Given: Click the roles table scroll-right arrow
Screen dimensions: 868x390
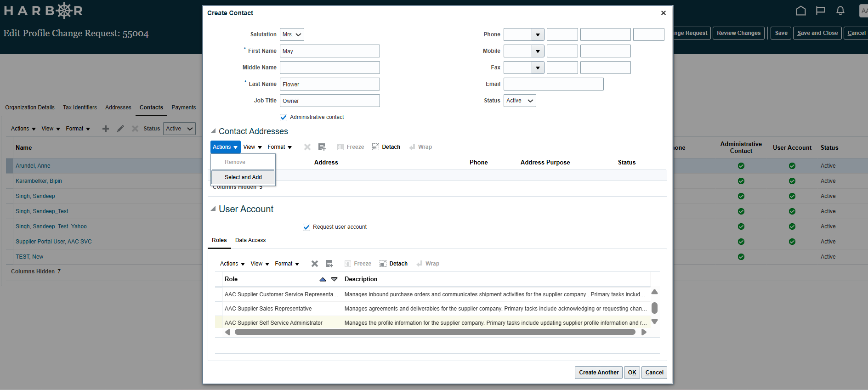Looking at the screenshot, I should pos(644,332).
